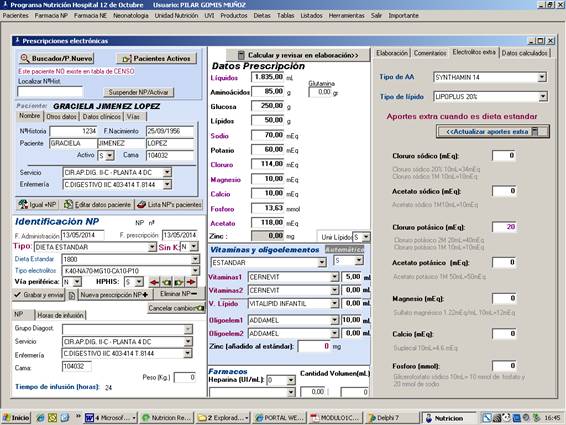The width and height of the screenshot is (566, 425).
Task: Open Neonatología menu
Action: coord(131,16)
